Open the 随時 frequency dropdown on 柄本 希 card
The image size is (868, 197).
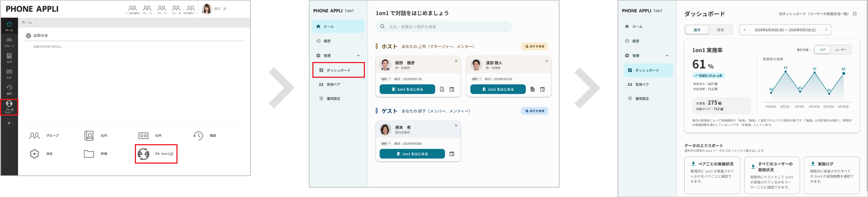pyautogui.click(x=385, y=143)
